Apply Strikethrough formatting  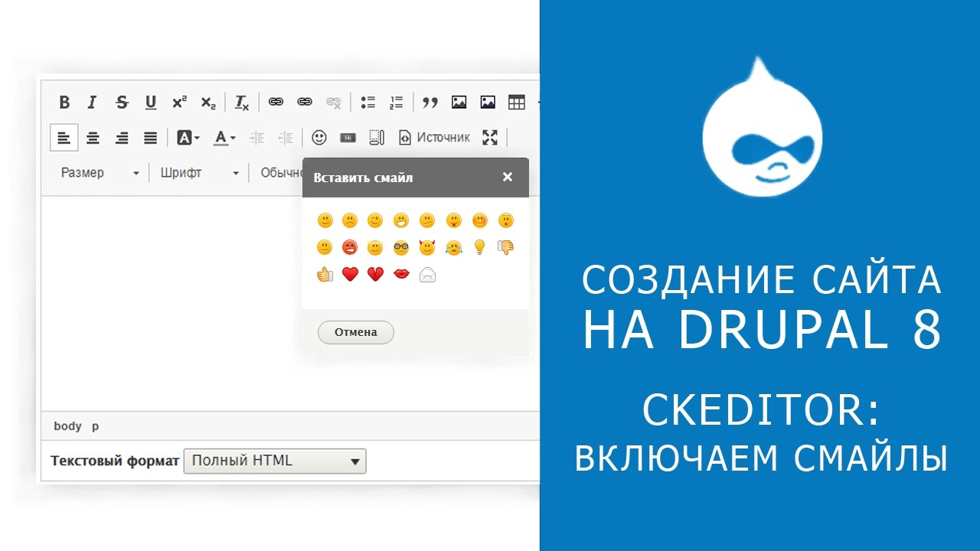(122, 103)
